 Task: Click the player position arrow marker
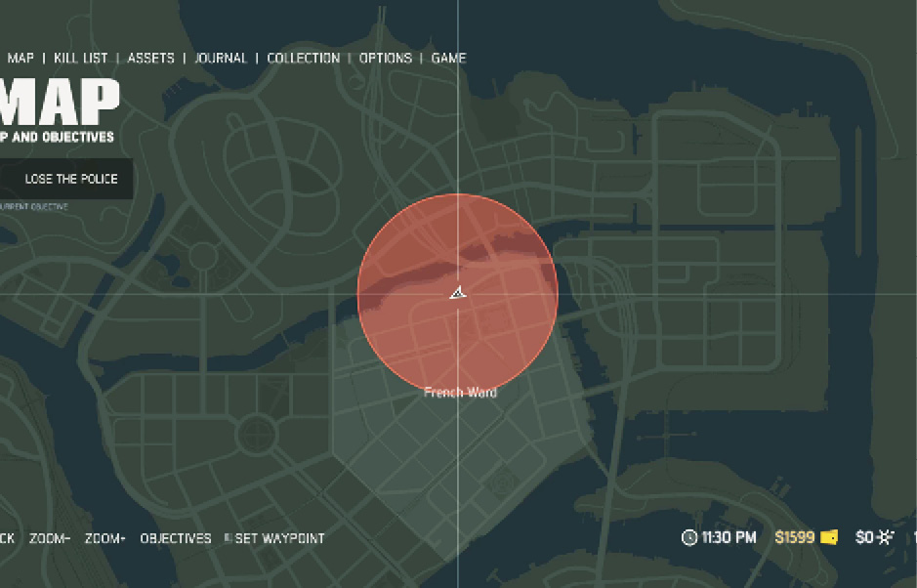458,293
